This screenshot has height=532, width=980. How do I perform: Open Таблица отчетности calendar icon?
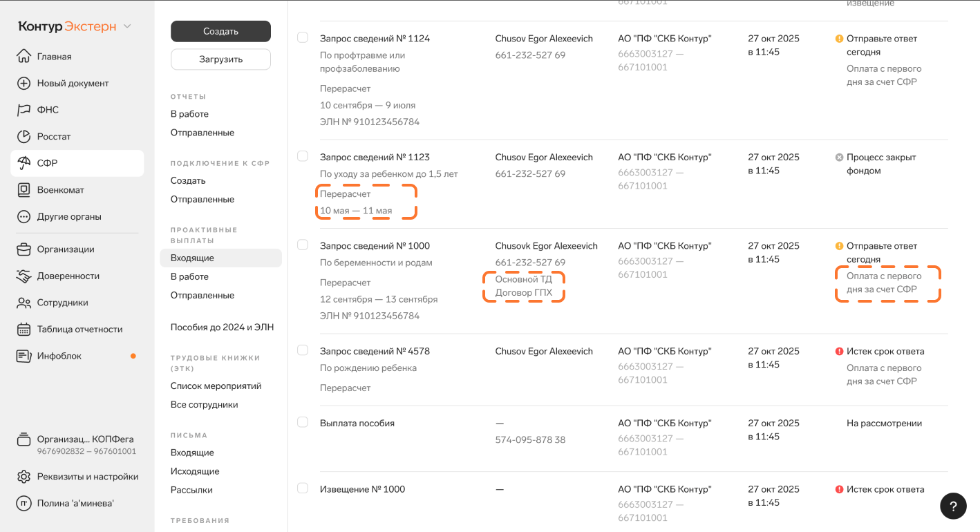(24, 330)
